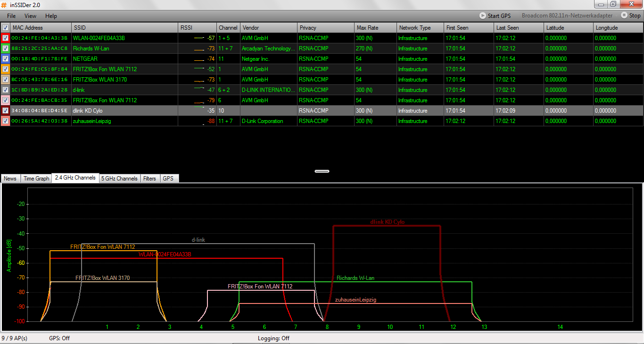Uncheck checkbox for MAC 00:24:FE:C5:8F:84
Viewport: 644px width, 344px height.
[5, 69]
